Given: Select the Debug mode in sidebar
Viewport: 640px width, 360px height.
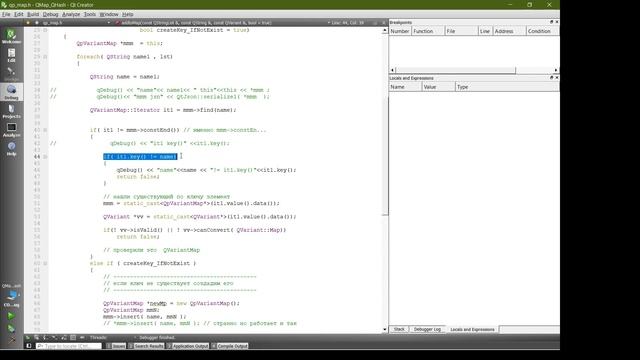Looking at the screenshot, I should pyautogui.click(x=11, y=92).
